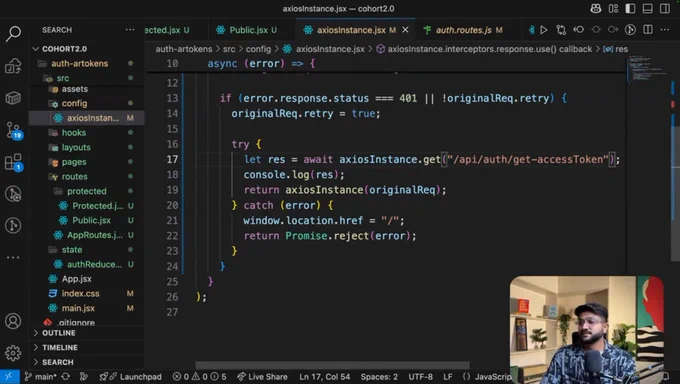Click the editor minimap preview
This screenshot has height=384, width=680.
[648, 69]
